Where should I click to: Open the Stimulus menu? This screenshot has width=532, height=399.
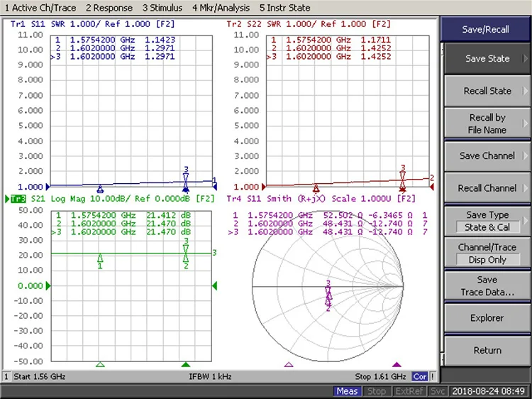pyautogui.click(x=162, y=8)
